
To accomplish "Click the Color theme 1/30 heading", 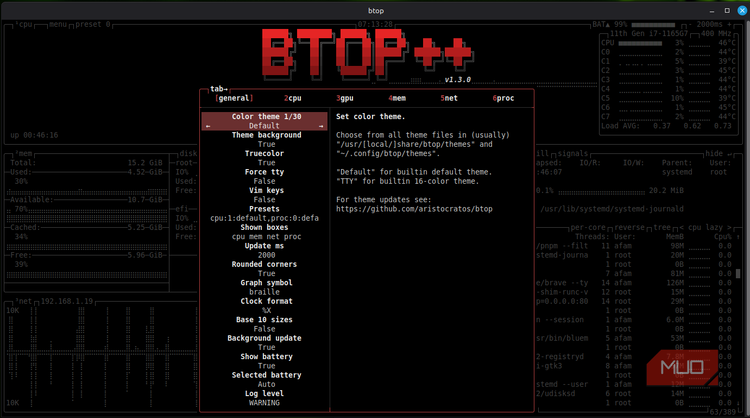I will tap(266, 117).
